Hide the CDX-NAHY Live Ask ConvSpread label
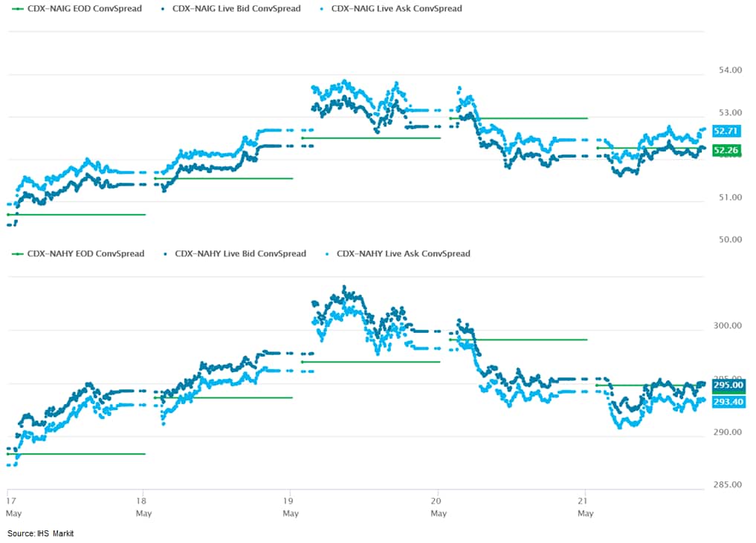Viewport: 756px width, 543px height. 403,253
